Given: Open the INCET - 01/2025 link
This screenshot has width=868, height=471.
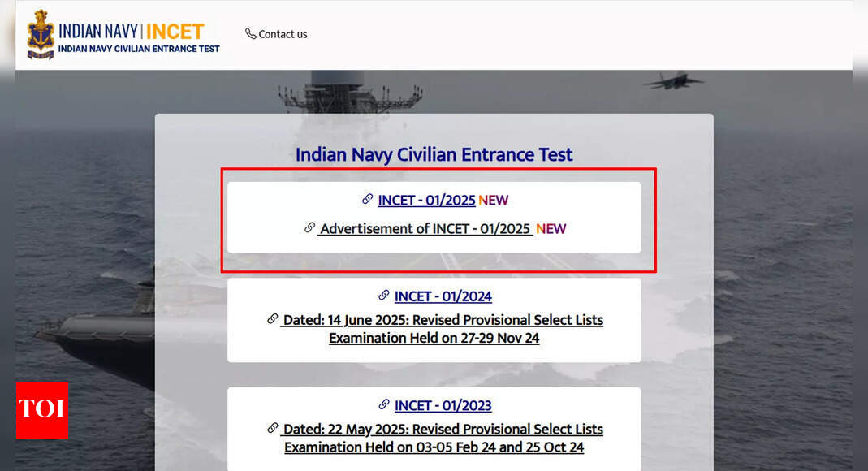Looking at the screenshot, I should click(426, 201).
